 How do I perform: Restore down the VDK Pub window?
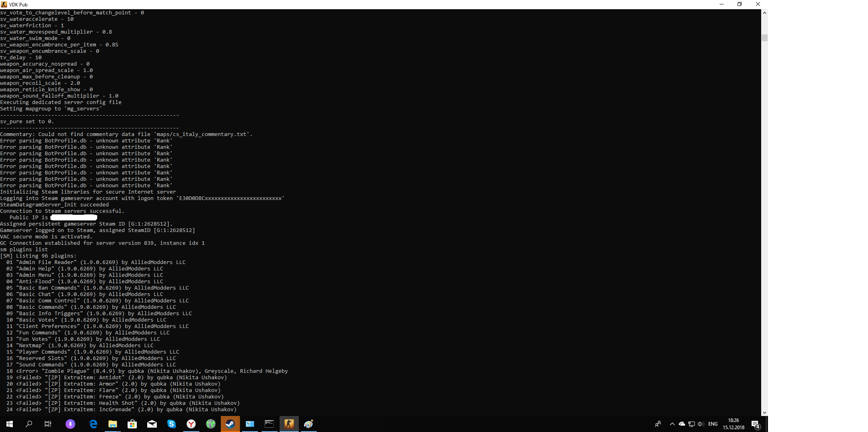[740, 4]
